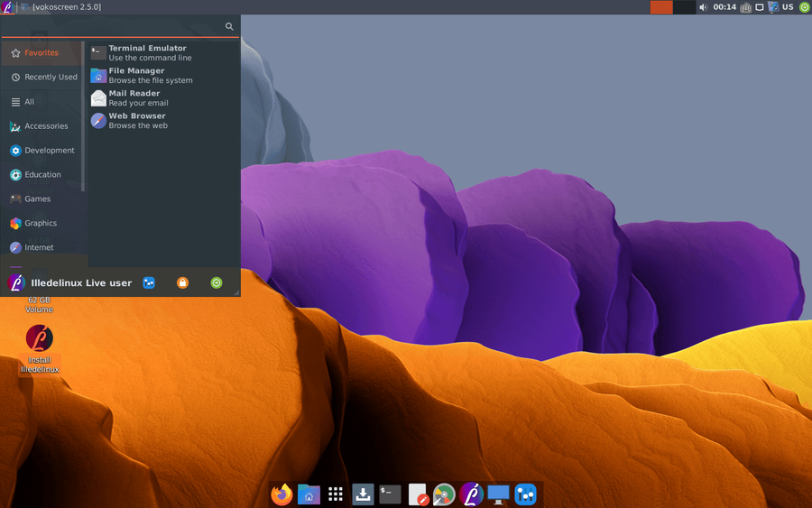Click the green log out button in menu
This screenshot has height=508, width=812.
(x=217, y=282)
